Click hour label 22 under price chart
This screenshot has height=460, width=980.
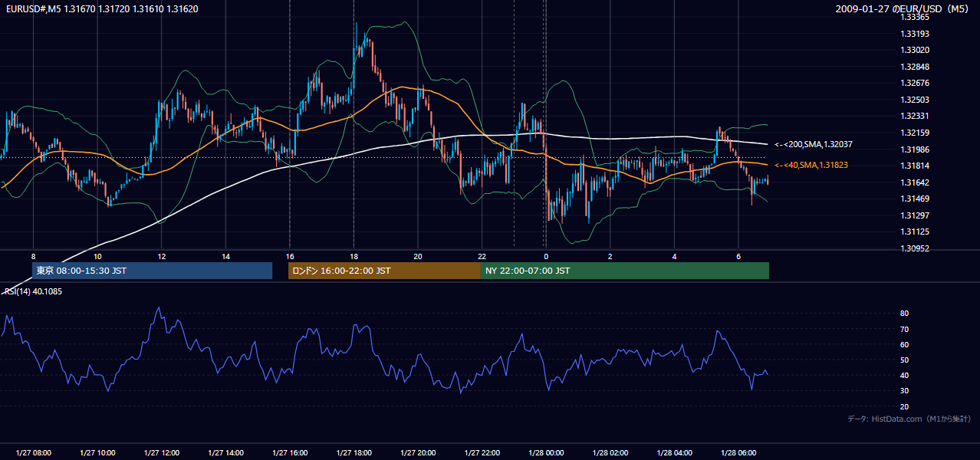[x=482, y=256]
